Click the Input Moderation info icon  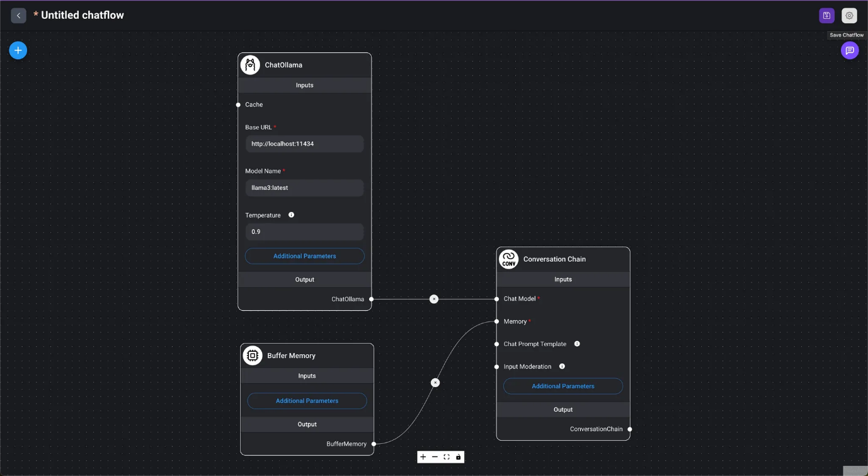(x=562, y=366)
